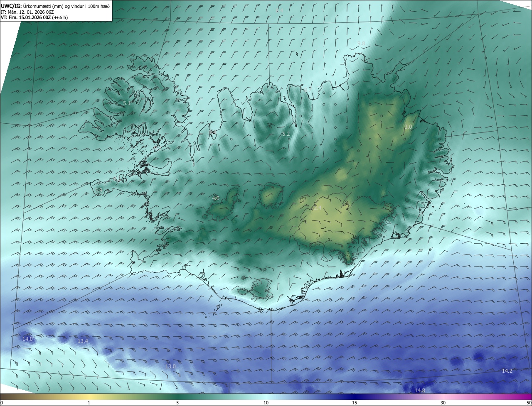Click the 14.8 value label near the bottom edge
Image resolution: width=532 pixels, height=406 pixels.
click(420, 390)
